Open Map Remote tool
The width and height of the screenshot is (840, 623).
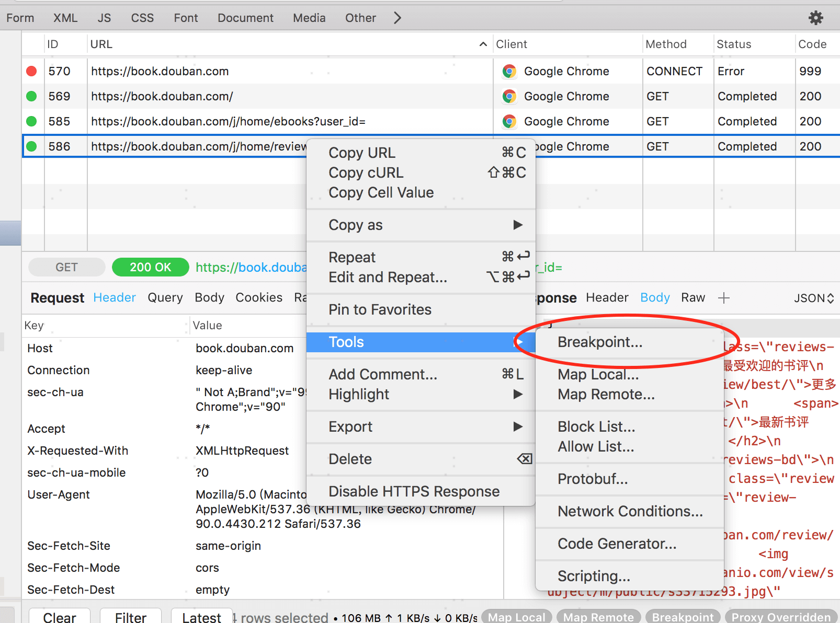[630, 394]
